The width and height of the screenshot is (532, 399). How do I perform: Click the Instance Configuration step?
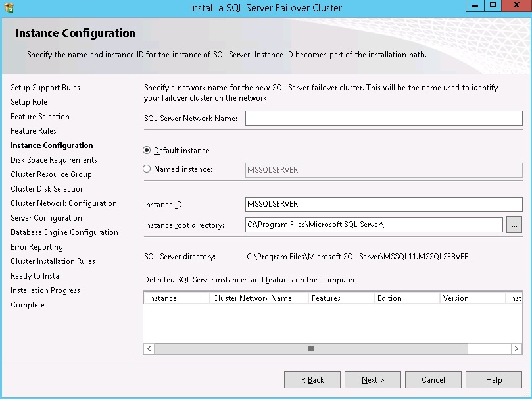pos(51,146)
